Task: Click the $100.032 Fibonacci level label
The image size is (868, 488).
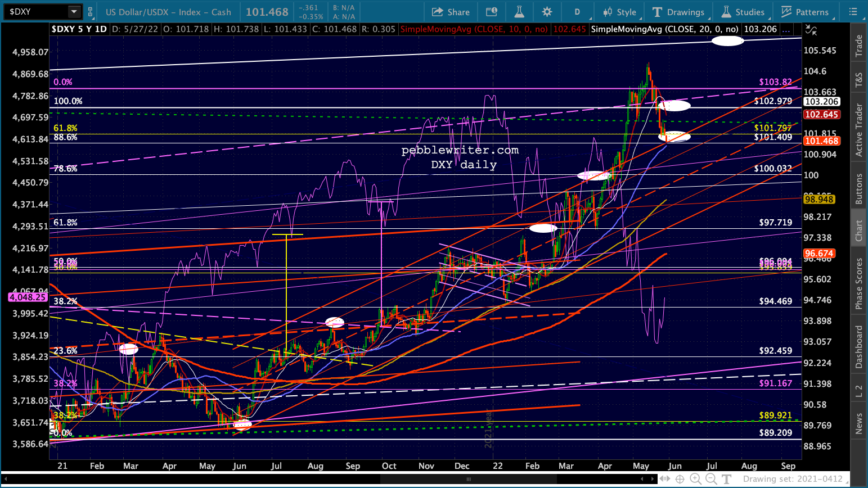Action: pyautogui.click(x=773, y=169)
